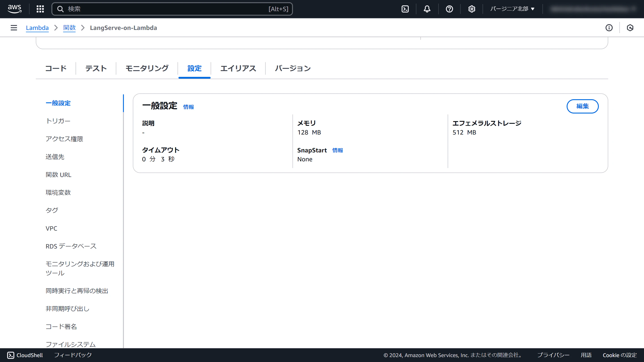Click the LangServe-on-Lambda breadcrumb text
Image resolution: width=644 pixels, height=362 pixels.
pos(123,28)
